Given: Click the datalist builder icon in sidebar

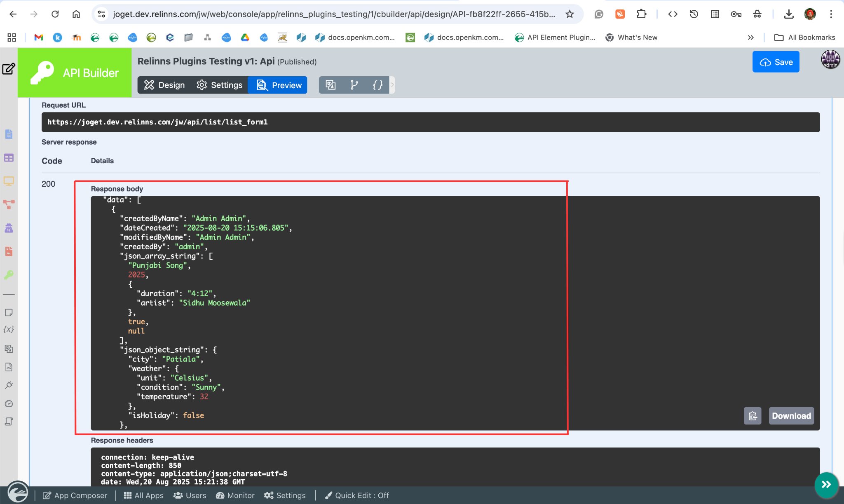Looking at the screenshot, I should coord(9,158).
